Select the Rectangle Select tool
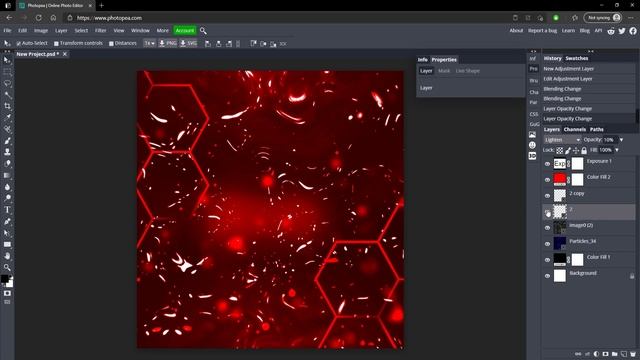The width and height of the screenshot is (640, 360). (7, 72)
